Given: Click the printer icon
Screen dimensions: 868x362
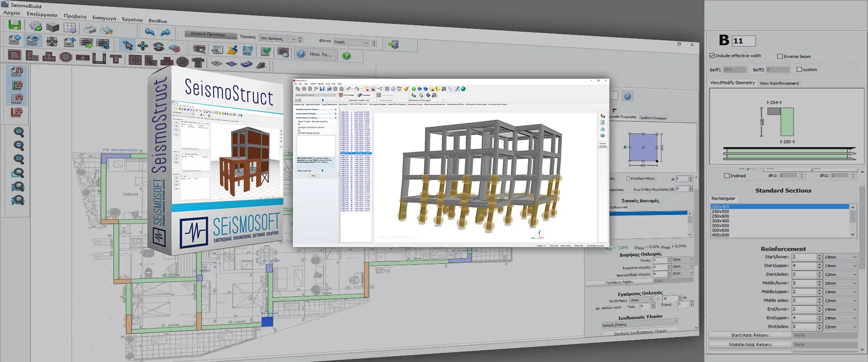Looking at the screenshot, I should click(x=90, y=29).
